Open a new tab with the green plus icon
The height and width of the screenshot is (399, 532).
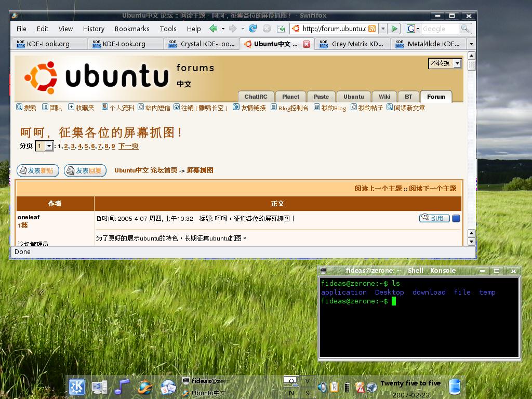pyautogui.click(x=281, y=29)
